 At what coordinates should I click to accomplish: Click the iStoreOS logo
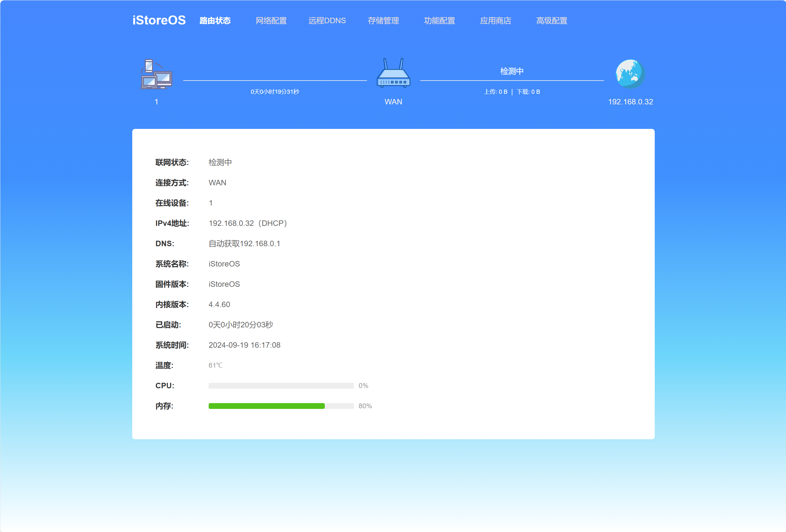click(x=159, y=20)
